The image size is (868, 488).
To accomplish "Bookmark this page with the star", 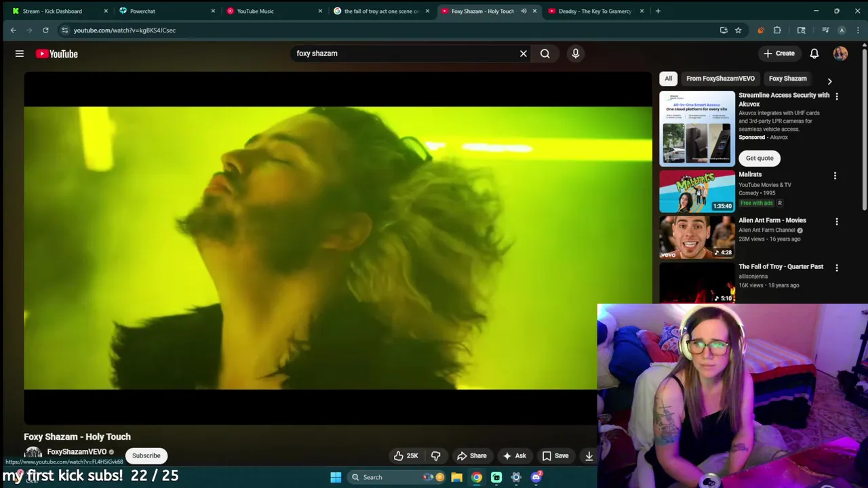I will click(x=738, y=30).
